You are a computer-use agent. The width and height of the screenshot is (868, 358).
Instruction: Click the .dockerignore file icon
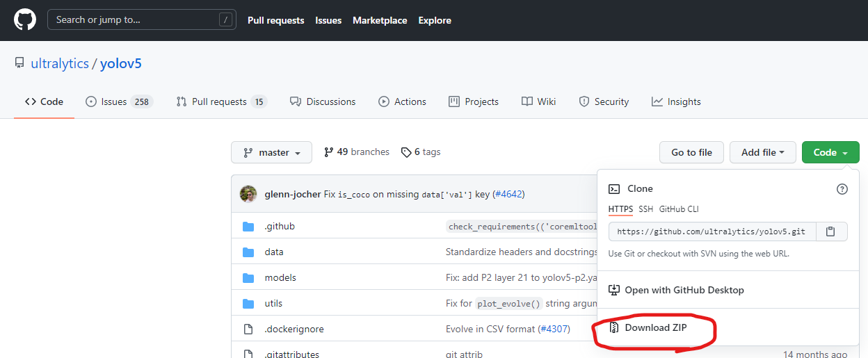click(248, 329)
